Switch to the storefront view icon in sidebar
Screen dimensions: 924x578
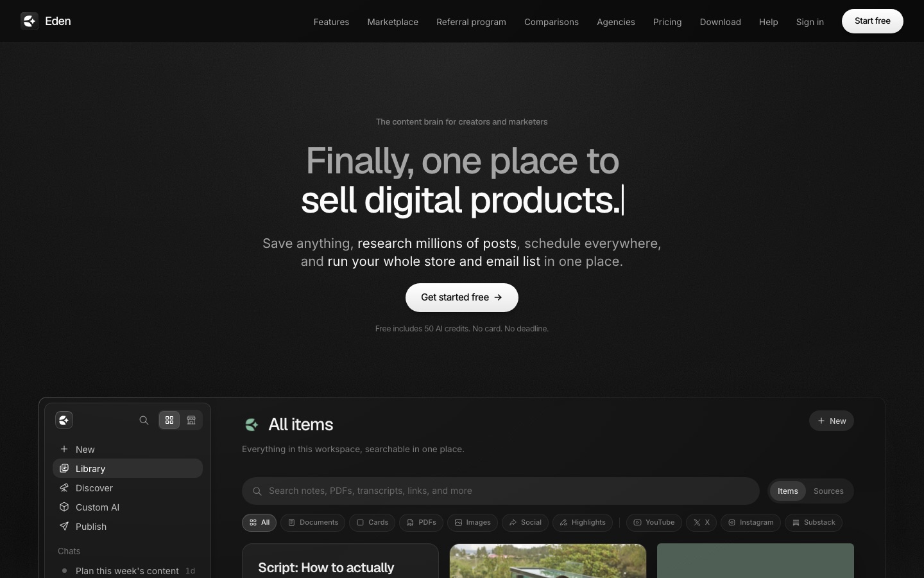pos(191,420)
